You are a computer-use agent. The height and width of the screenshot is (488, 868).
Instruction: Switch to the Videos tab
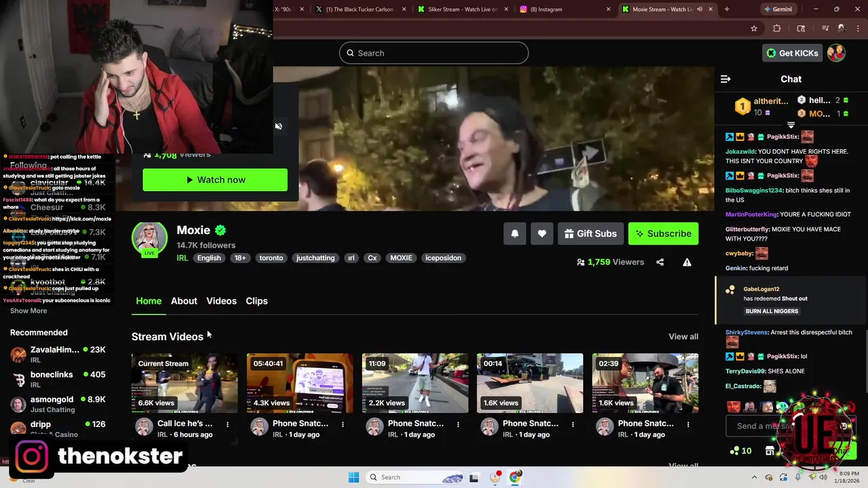point(221,301)
